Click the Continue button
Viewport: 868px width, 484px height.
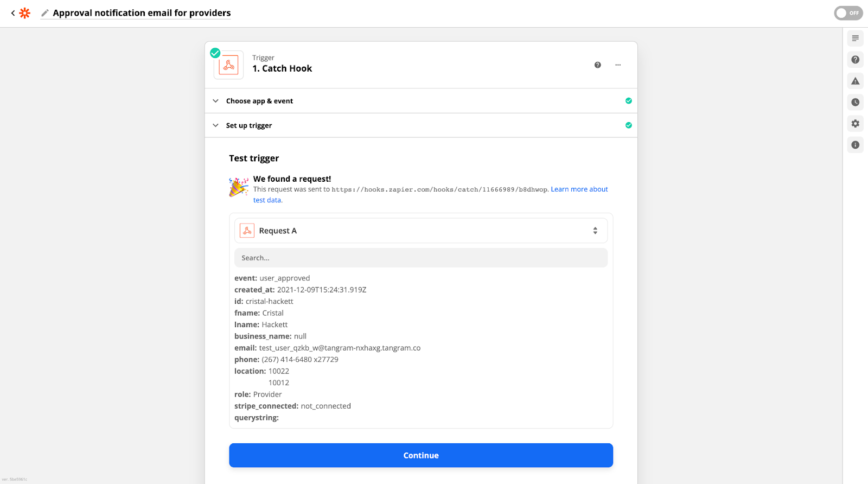[421, 455]
